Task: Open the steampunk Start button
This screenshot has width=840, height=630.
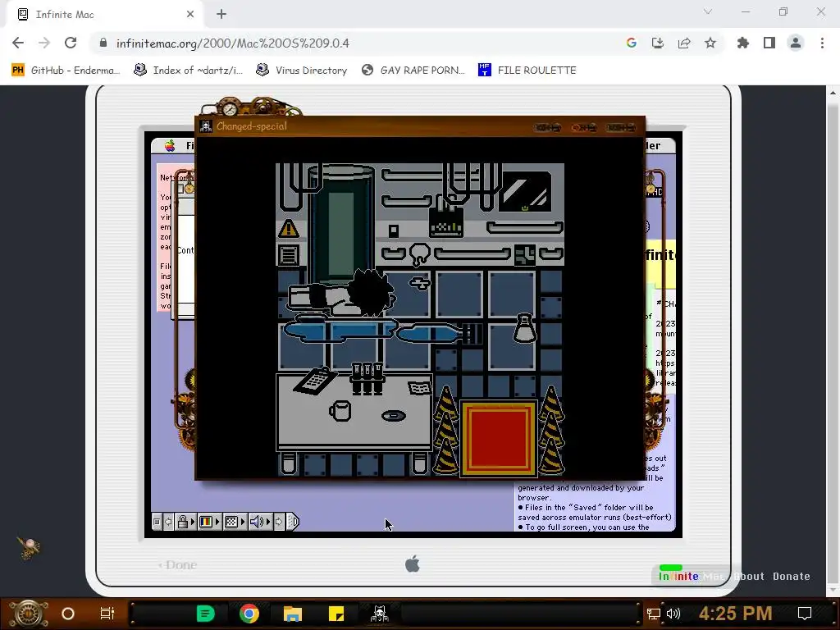Action: (29, 614)
